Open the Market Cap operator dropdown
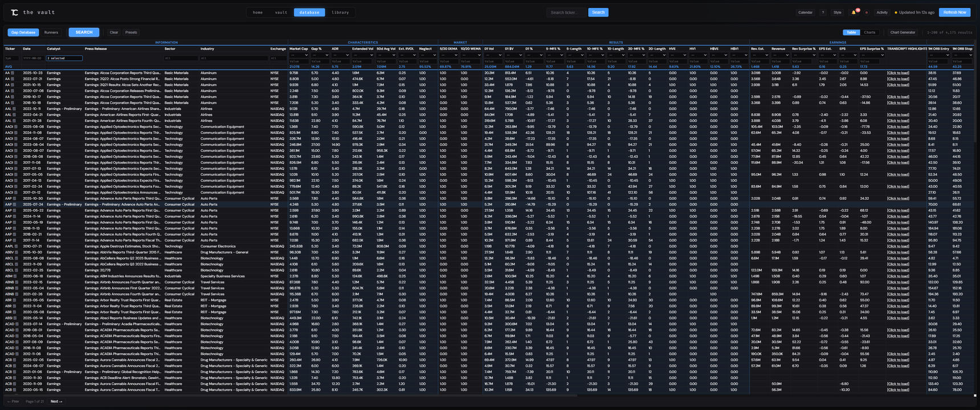This screenshot has width=980, height=410. point(299,55)
